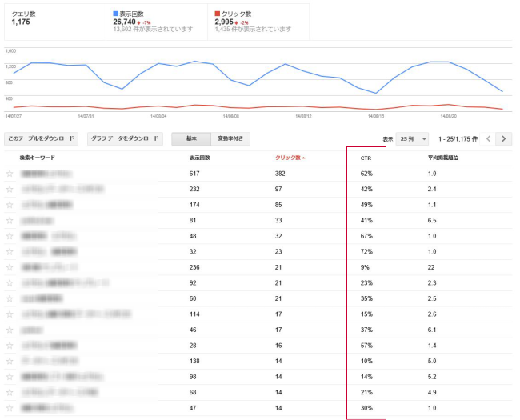Screen dimensions: 520x420
Task: Go to previous page of results arrow
Action: point(489,138)
